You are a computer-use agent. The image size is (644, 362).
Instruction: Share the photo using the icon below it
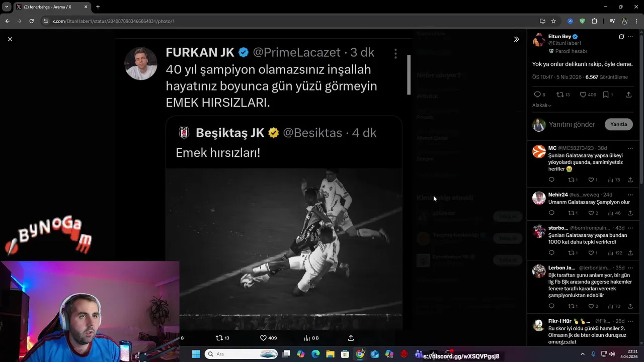point(351,338)
